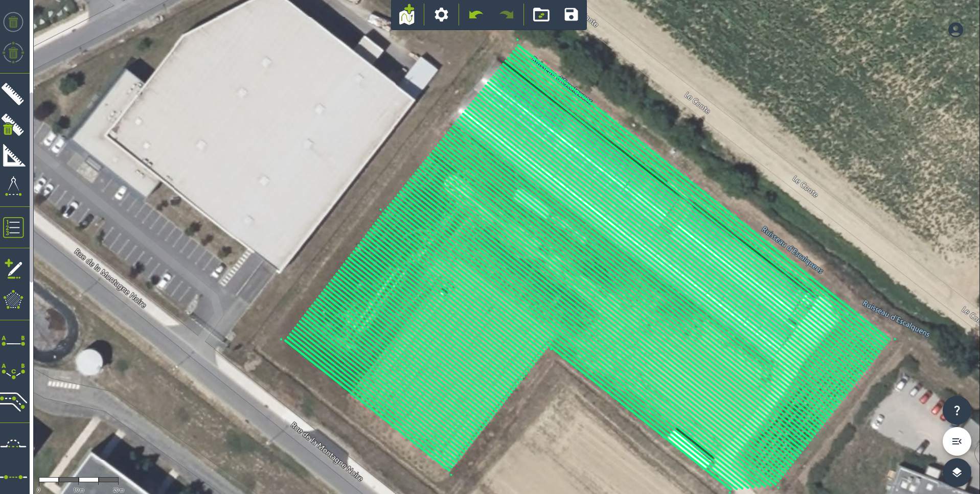The height and width of the screenshot is (494, 980).
Task: Choose the compass divider tool
Action: tap(13, 186)
